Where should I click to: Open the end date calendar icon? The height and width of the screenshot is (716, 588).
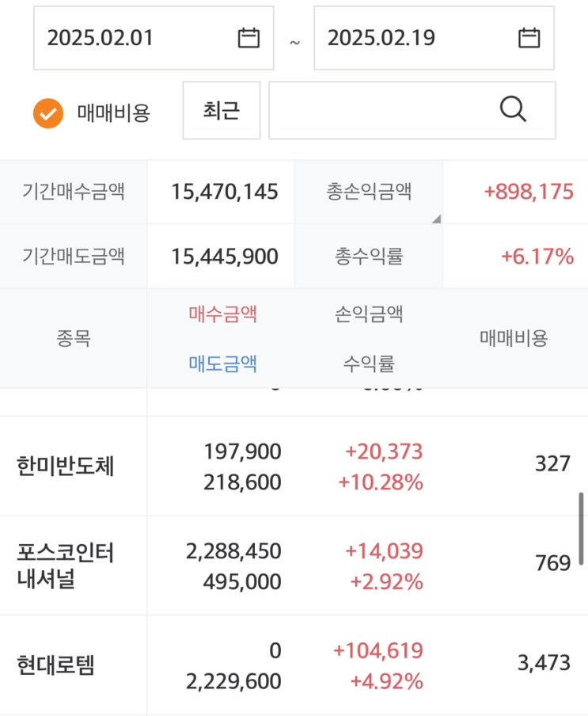[x=529, y=38]
